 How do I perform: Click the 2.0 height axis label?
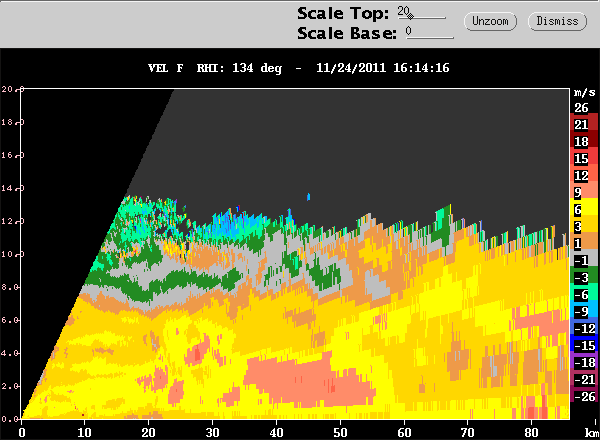[9, 386]
